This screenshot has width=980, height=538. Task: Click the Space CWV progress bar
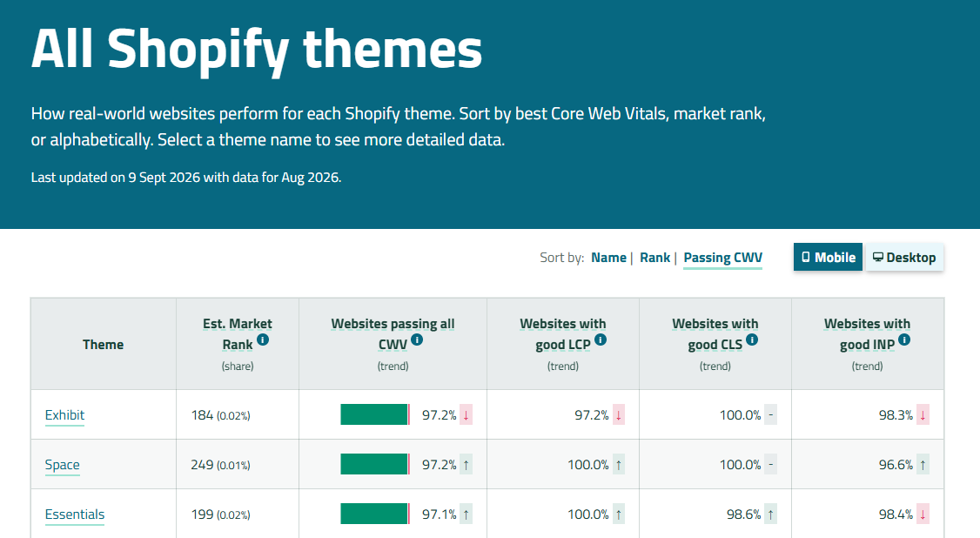(375, 464)
